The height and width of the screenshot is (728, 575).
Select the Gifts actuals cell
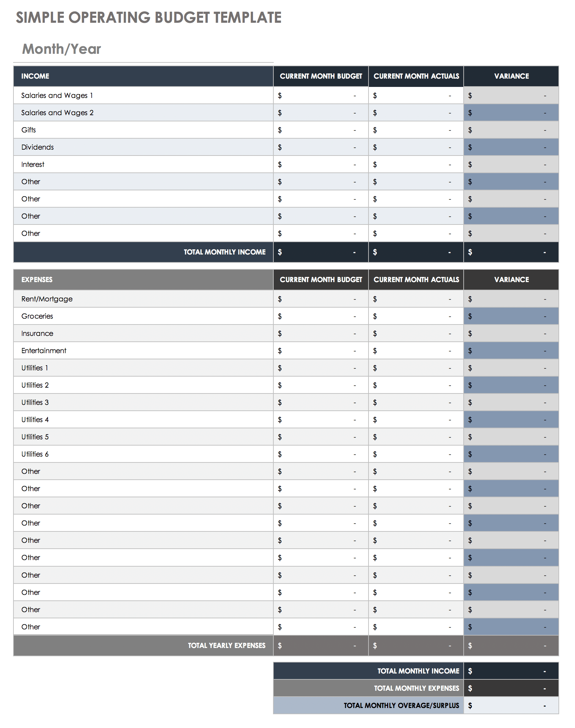(416, 130)
